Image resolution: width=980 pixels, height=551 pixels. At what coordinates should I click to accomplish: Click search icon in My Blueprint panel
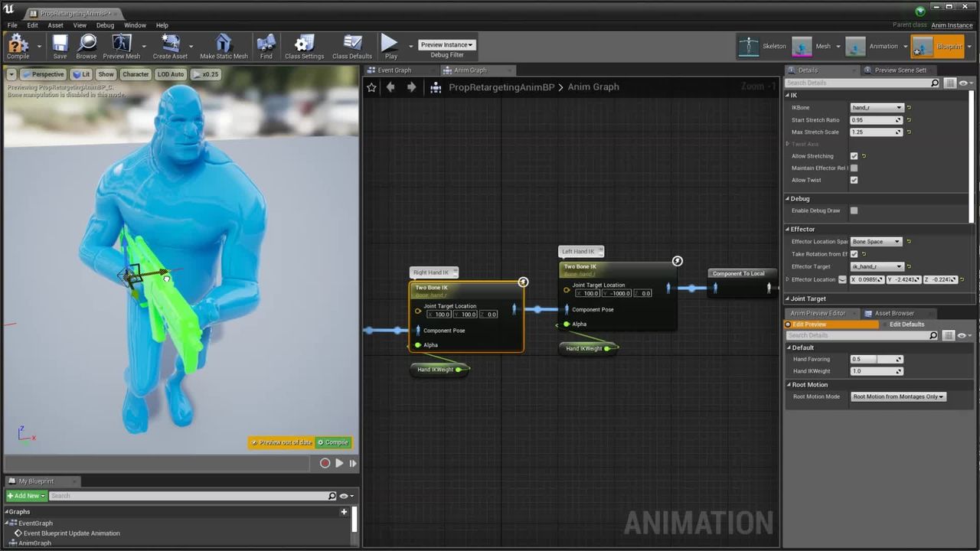click(332, 496)
